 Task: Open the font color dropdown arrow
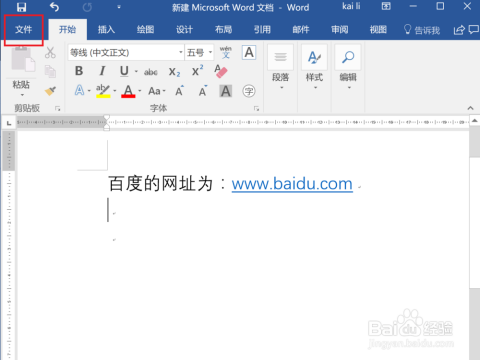pyautogui.click(x=140, y=91)
